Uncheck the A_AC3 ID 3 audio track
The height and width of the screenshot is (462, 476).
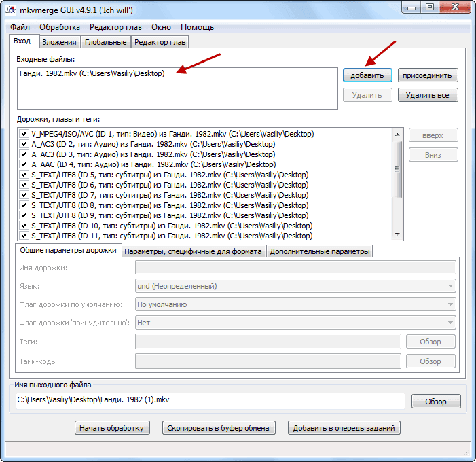click(x=24, y=154)
